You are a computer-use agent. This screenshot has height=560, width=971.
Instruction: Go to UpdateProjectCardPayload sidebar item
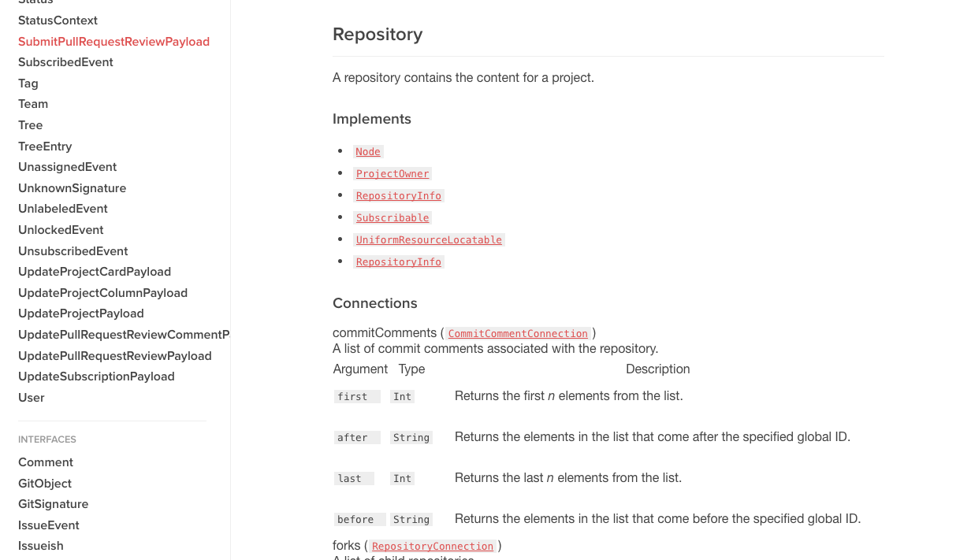[95, 272]
